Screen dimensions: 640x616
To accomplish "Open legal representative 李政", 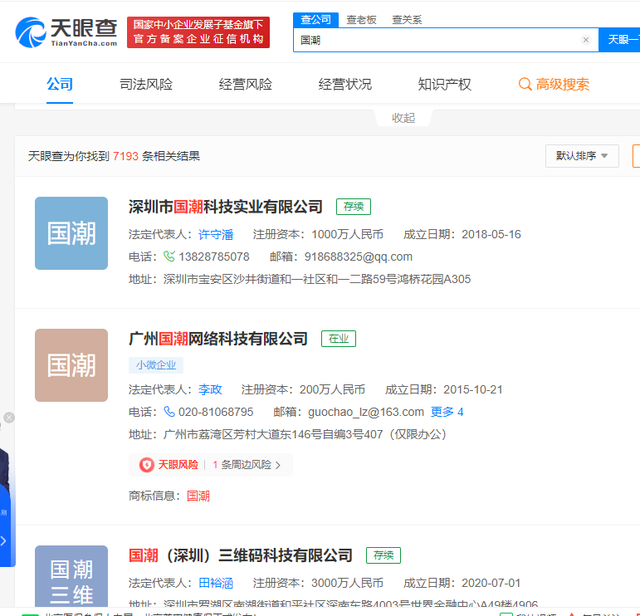I will point(210,389).
